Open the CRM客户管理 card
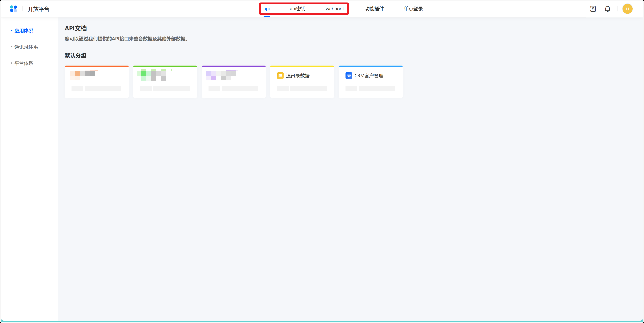 click(371, 82)
